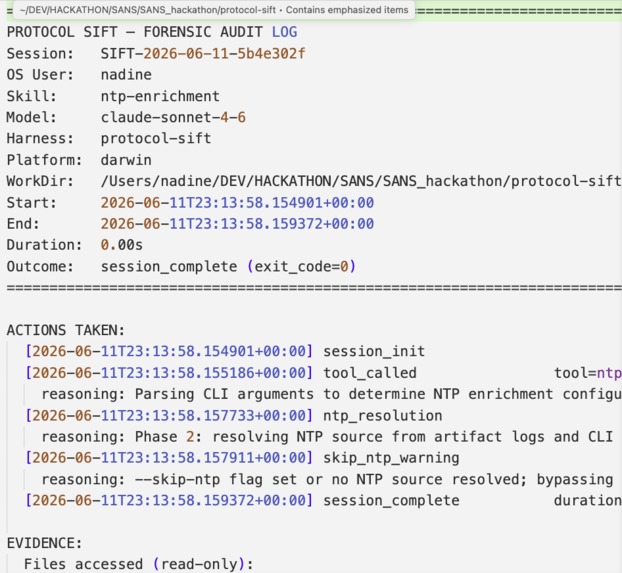
Task: Click the OS User value 'nadine'
Action: click(x=126, y=75)
